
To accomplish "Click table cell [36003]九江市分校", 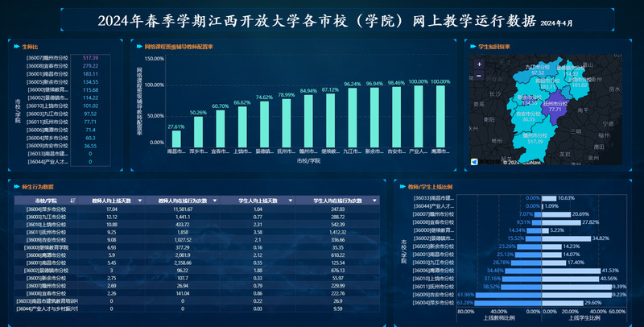I will [x=46, y=217].
